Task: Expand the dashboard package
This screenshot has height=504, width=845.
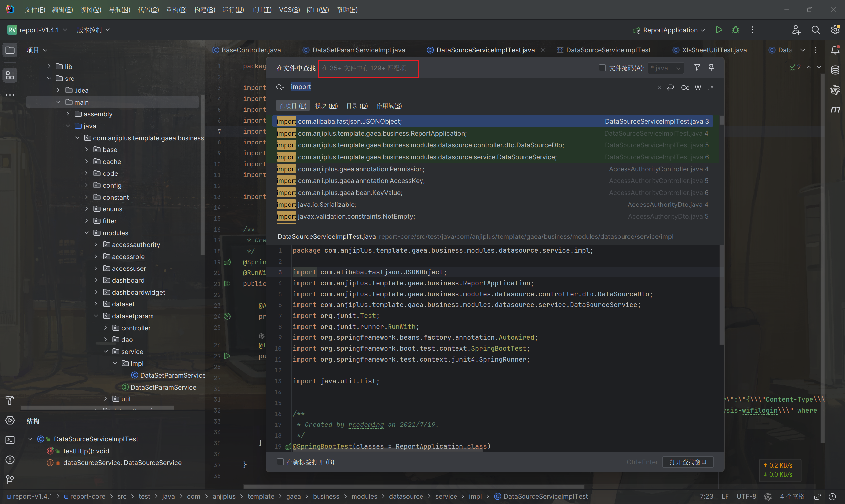Action: pos(96,280)
